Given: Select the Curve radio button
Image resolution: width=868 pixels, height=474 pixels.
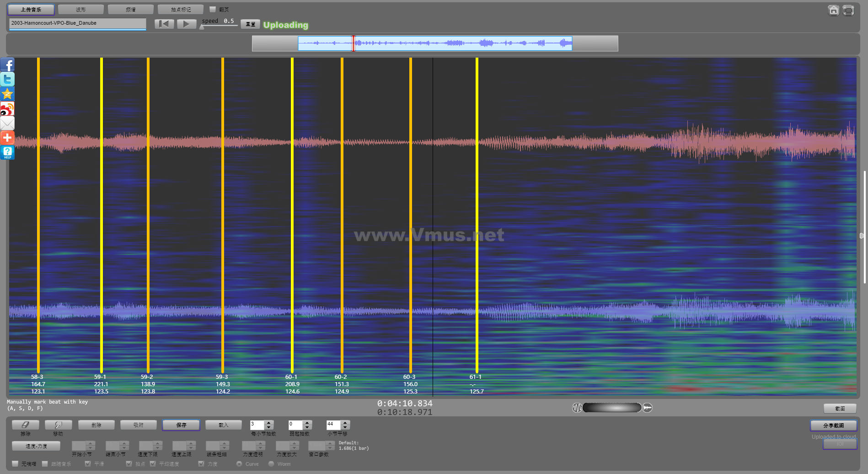Looking at the screenshot, I should click(x=239, y=464).
